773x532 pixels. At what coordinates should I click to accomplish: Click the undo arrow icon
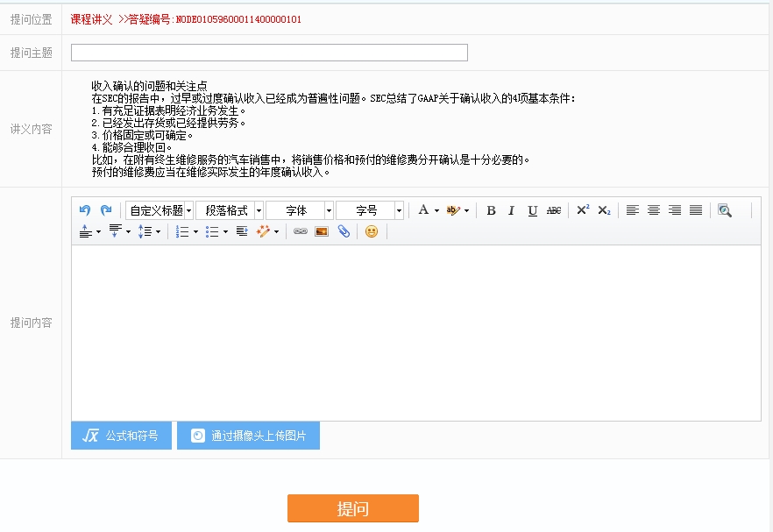85,210
